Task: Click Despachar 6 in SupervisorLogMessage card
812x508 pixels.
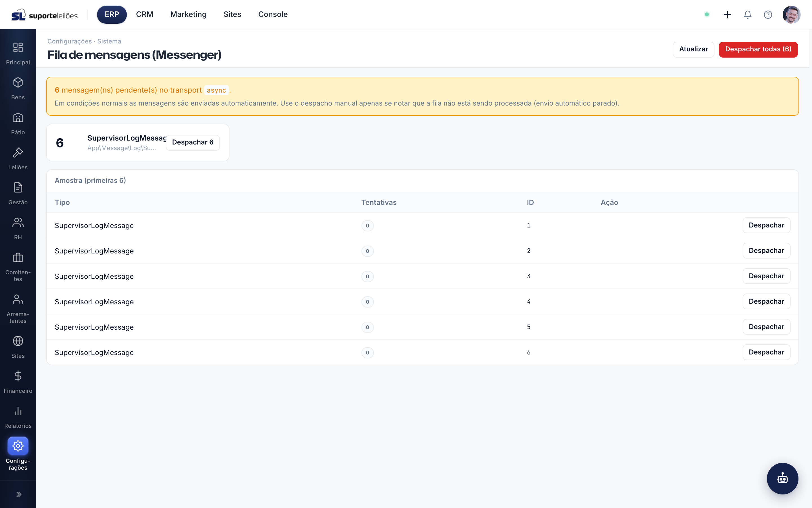Action: click(193, 143)
